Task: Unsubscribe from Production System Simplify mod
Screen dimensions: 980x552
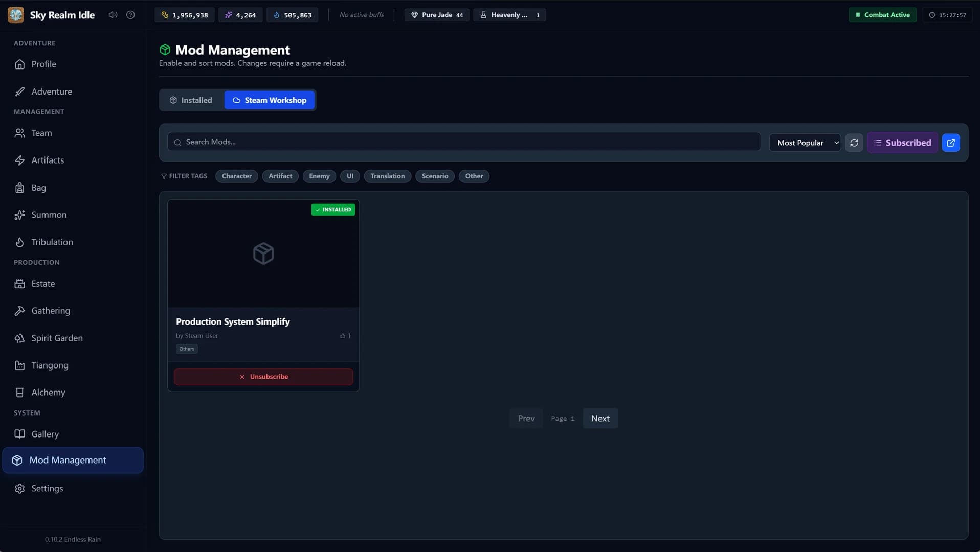Action: tap(263, 377)
